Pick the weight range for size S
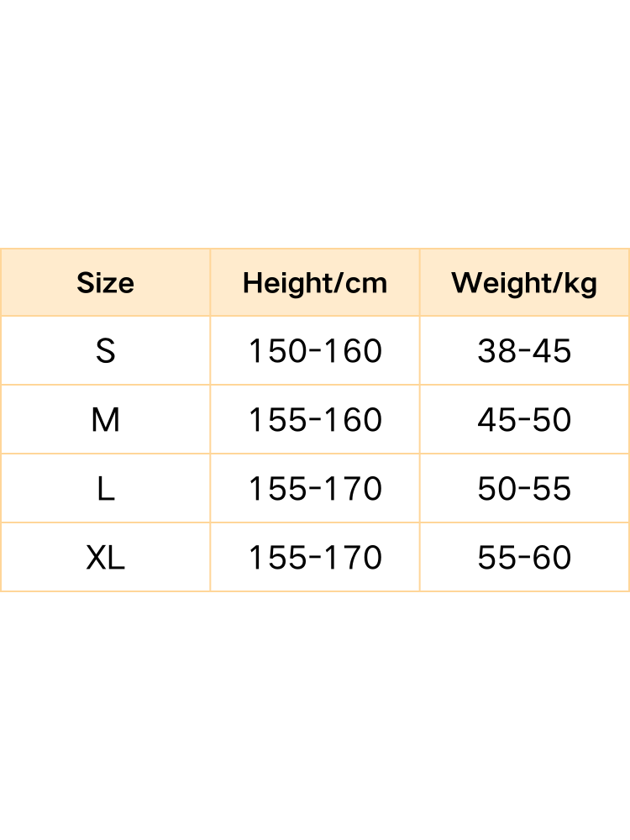Image resolution: width=630 pixels, height=840 pixels. [524, 351]
